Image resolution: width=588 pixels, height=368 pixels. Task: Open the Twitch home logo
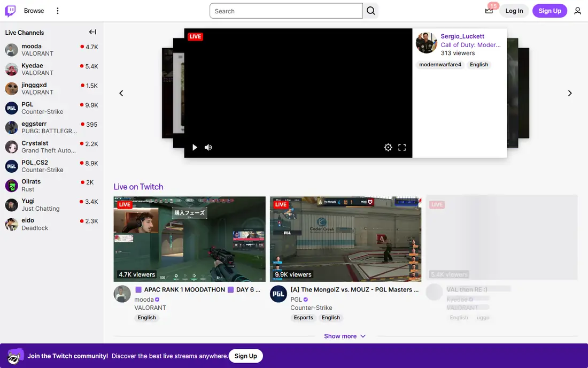point(11,11)
